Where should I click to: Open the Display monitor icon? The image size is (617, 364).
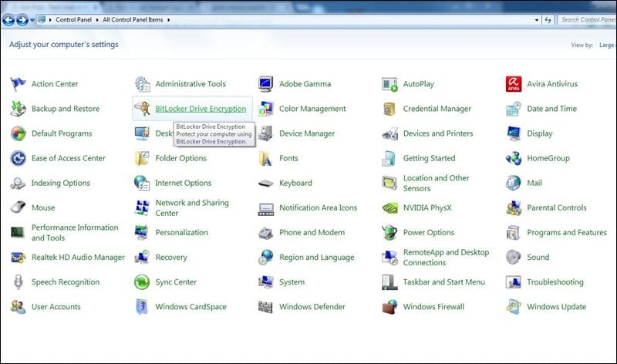tap(514, 133)
